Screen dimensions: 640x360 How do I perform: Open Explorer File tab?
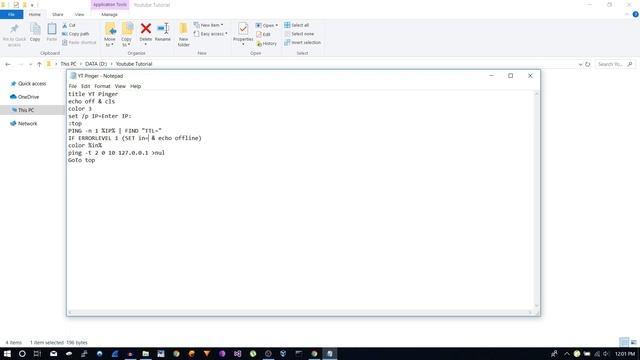[x=11, y=14]
